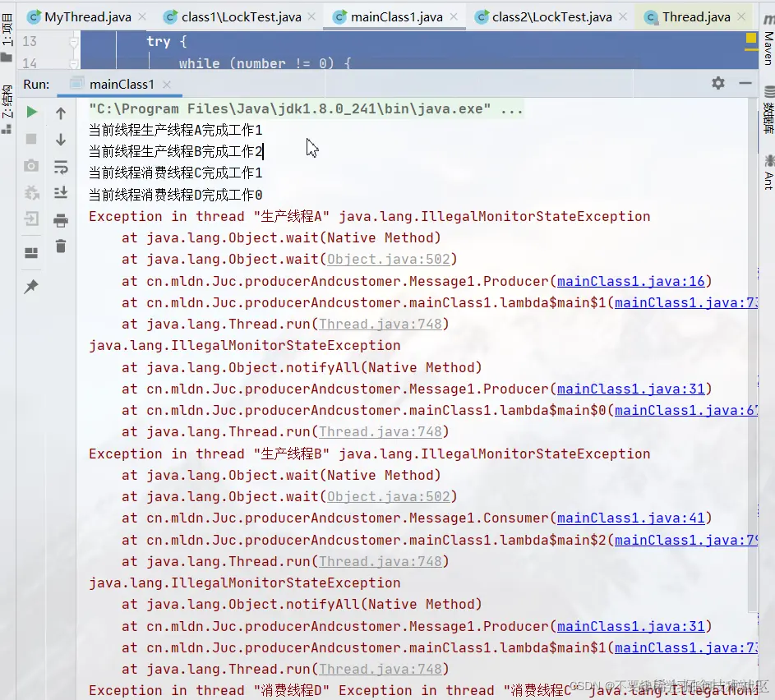Close the class1\LockTest.java editor tab

[311, 16]
